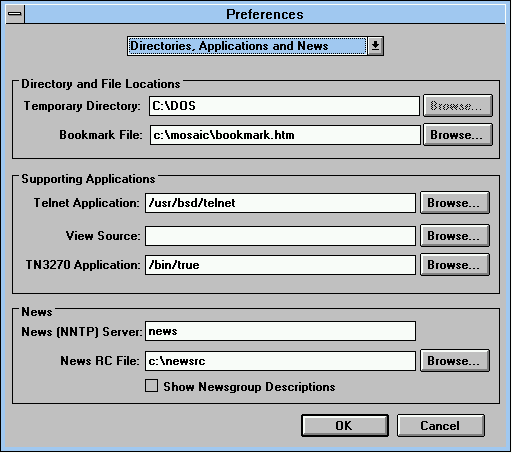The height and width of the screenshot is (453, 512).
Task: Select the News RC File field
Action: click(280, 361)
